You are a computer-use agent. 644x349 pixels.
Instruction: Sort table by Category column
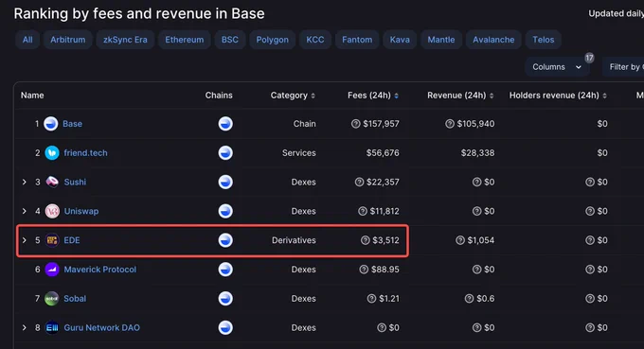click(293, 96)
